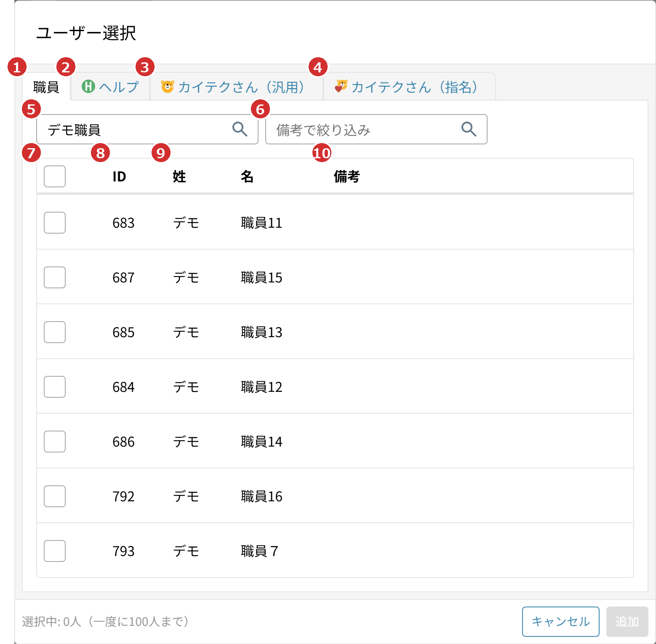The height and width of the screenshot is (644, 656).
Task: Check the box for ID 683 職員11
Action: pyautogui.click(x=55, y=223)
